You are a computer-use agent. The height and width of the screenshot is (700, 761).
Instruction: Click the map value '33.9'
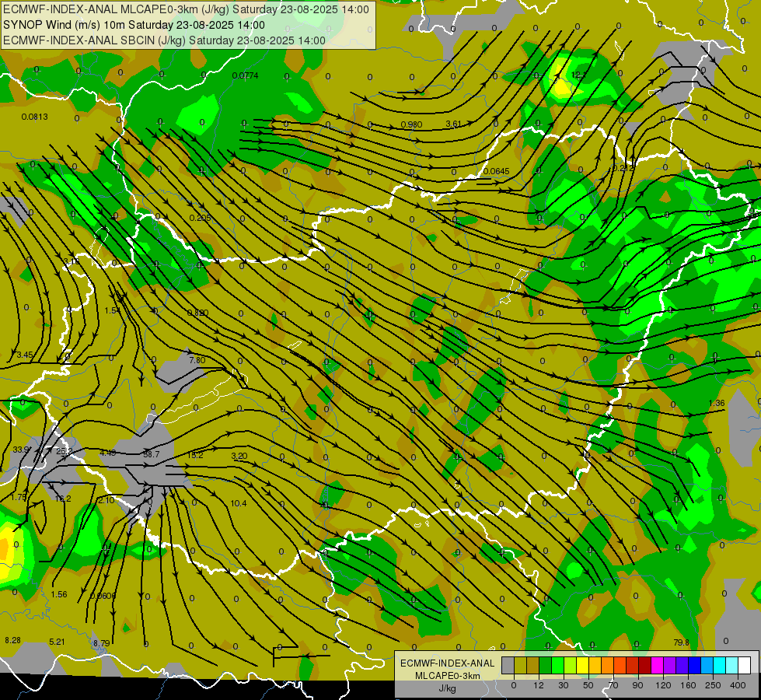click(21, 450)
